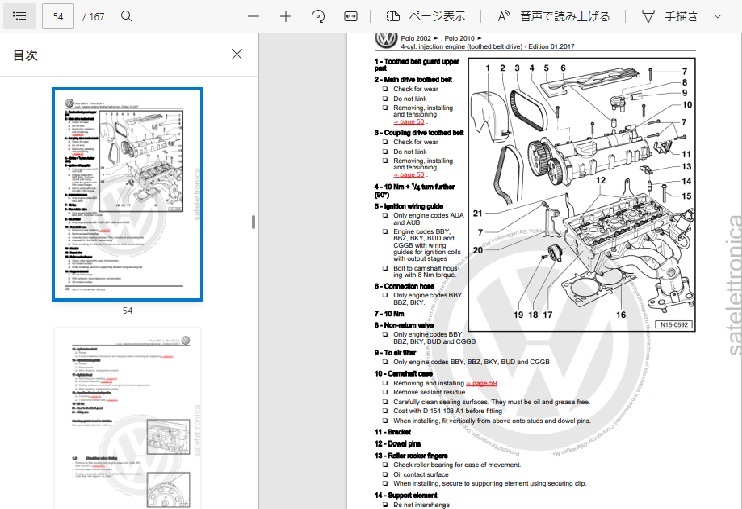Click heading '5 - Ignition wiring guide'
742x509 pixels.
[x=409, y=206]
